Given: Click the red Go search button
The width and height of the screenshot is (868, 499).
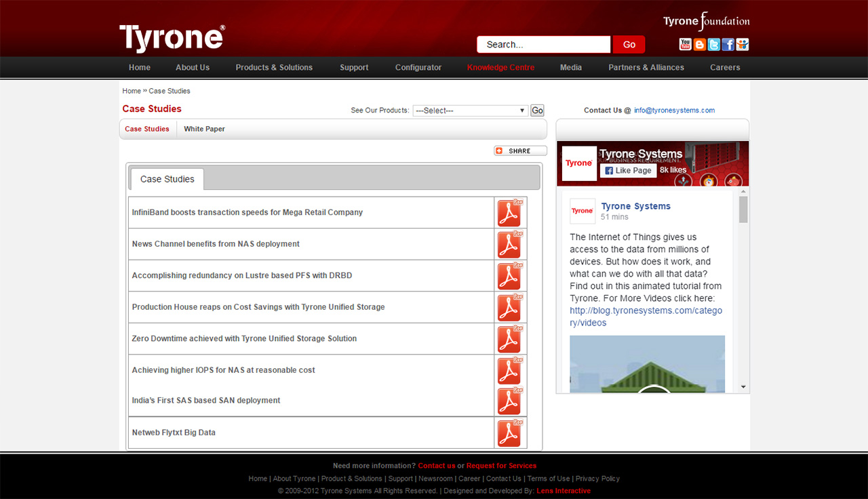Looking at the screenshot, I should coord(629,45).
